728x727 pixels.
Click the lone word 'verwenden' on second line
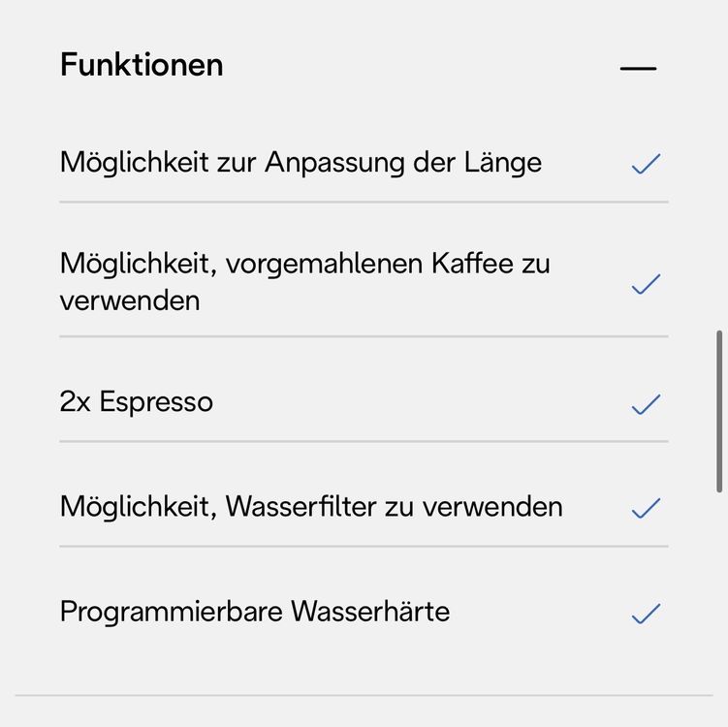pyautogui.click(x=130, y=301)
